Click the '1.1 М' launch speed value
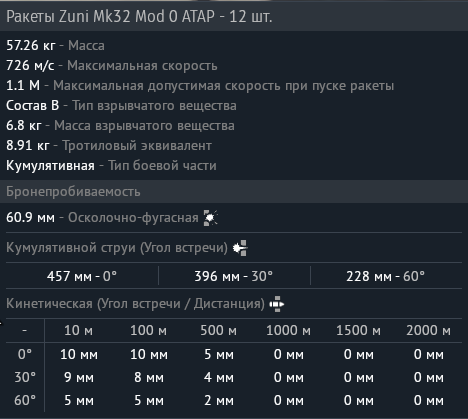This screenshot has height=419, width=468. (23, 85)
